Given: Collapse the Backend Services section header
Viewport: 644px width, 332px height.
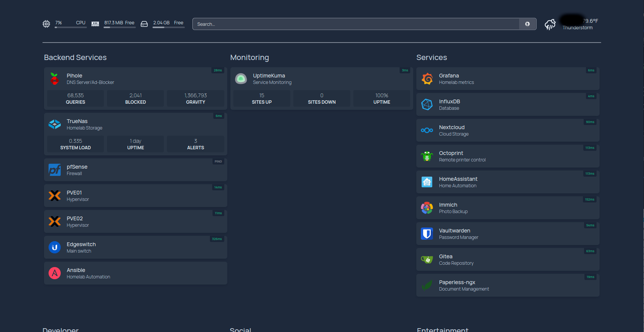Looking at the screenshot, I should (75, 57).
